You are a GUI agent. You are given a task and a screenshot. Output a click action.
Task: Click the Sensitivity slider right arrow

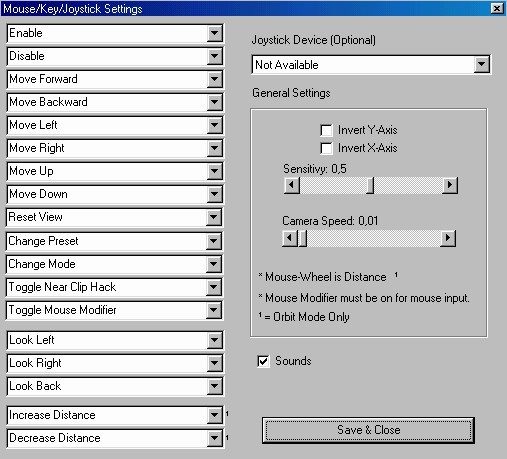(x=450, y=185)
